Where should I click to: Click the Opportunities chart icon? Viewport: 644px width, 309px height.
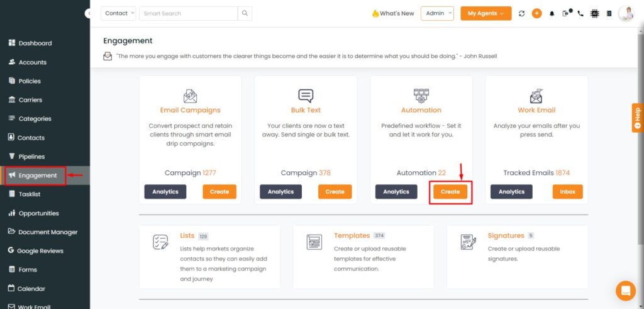coord(11,213)
